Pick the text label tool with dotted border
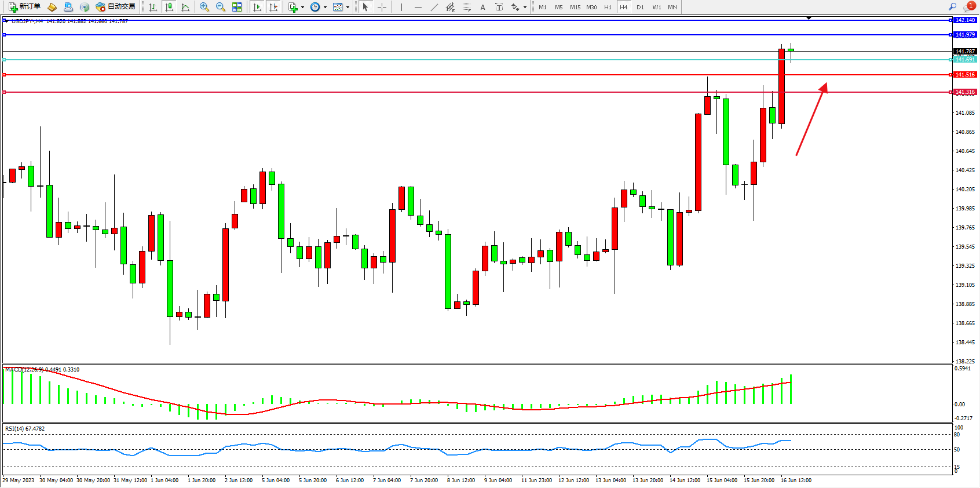 pyautogui.click(x=499, y=7)
